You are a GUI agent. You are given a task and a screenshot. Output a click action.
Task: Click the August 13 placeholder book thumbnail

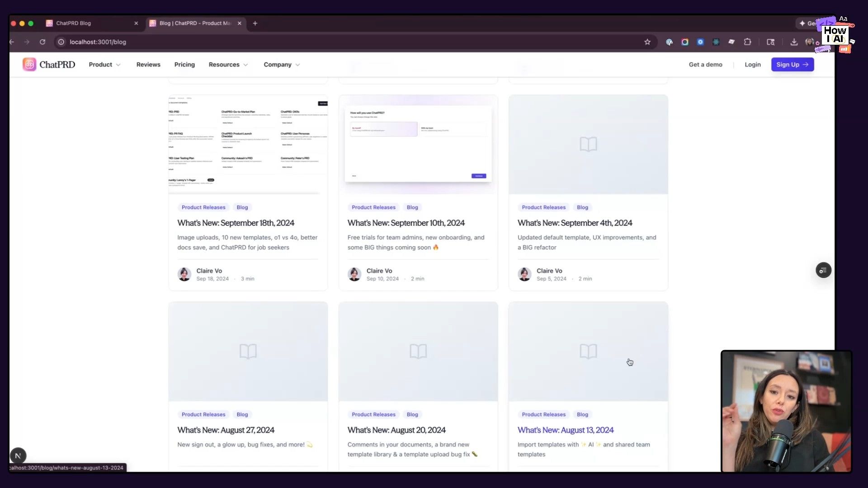588,352
